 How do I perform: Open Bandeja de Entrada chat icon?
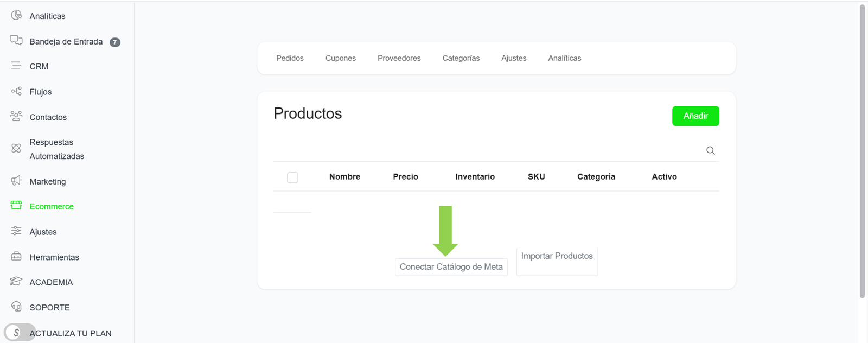[16, 41]
